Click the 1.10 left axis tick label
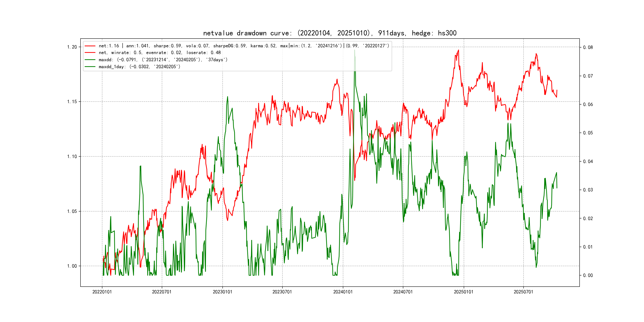 [x=72, y=156]
